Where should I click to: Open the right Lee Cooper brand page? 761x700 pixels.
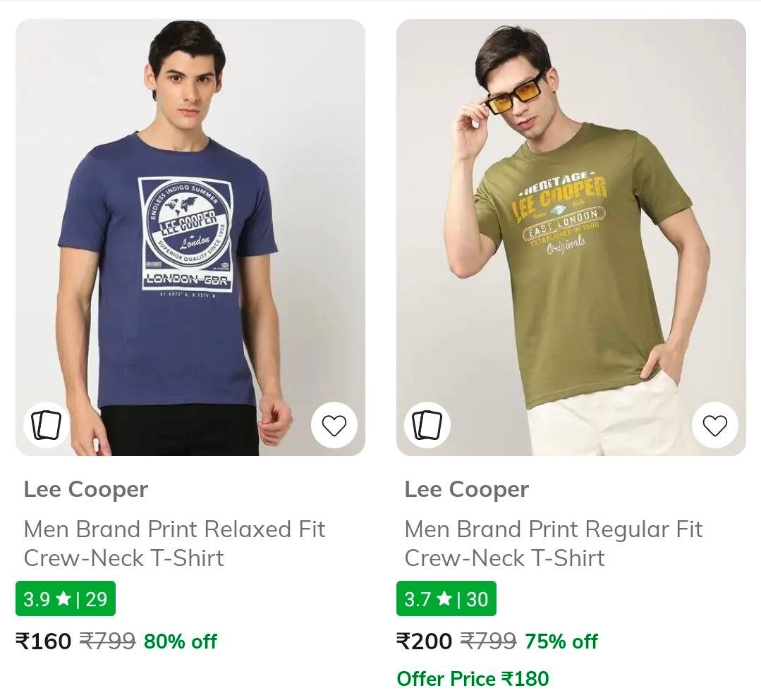pos(467,489)
